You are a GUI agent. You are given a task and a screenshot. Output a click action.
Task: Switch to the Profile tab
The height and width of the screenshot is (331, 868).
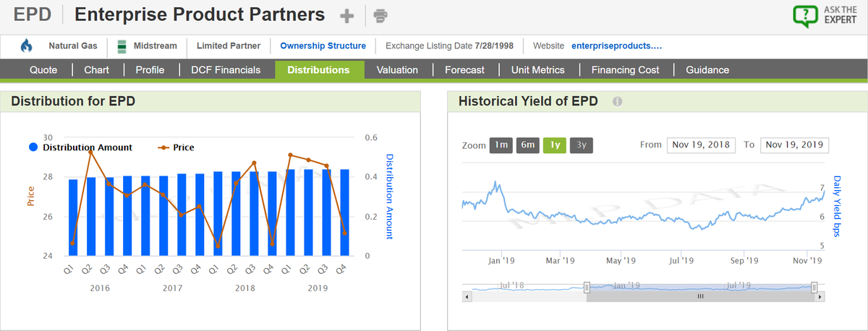[150, 70]
